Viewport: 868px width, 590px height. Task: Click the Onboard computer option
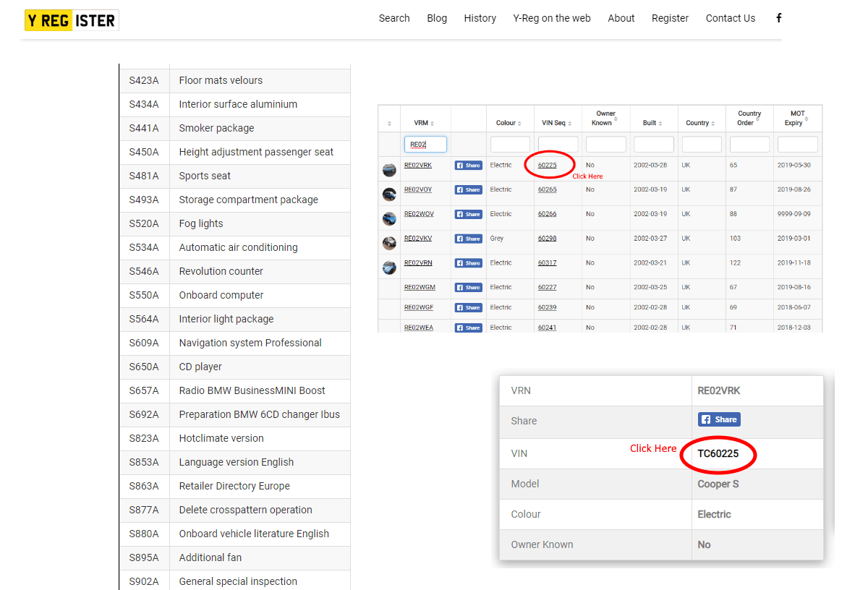click(221, 295)
